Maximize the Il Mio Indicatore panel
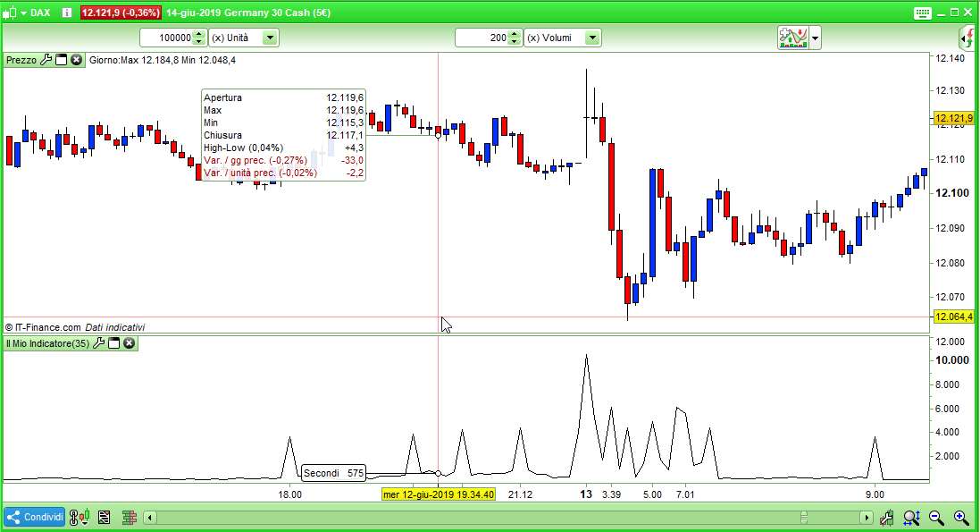 click(113, 343)
